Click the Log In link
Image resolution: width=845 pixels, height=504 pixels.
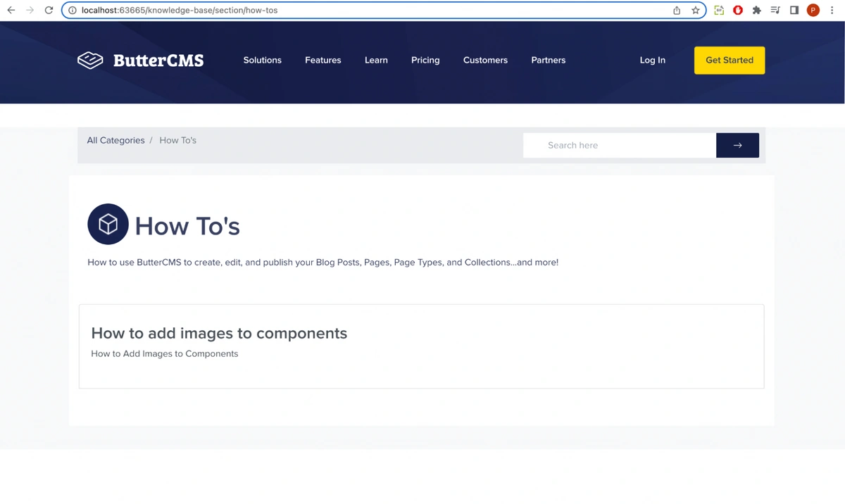click(x=652, y=61)
